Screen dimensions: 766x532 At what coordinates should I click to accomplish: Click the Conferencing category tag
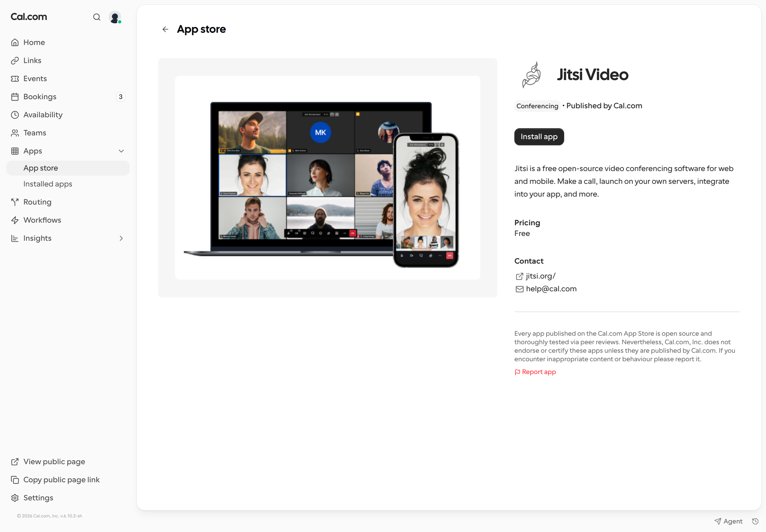click(x=537, y=106)
